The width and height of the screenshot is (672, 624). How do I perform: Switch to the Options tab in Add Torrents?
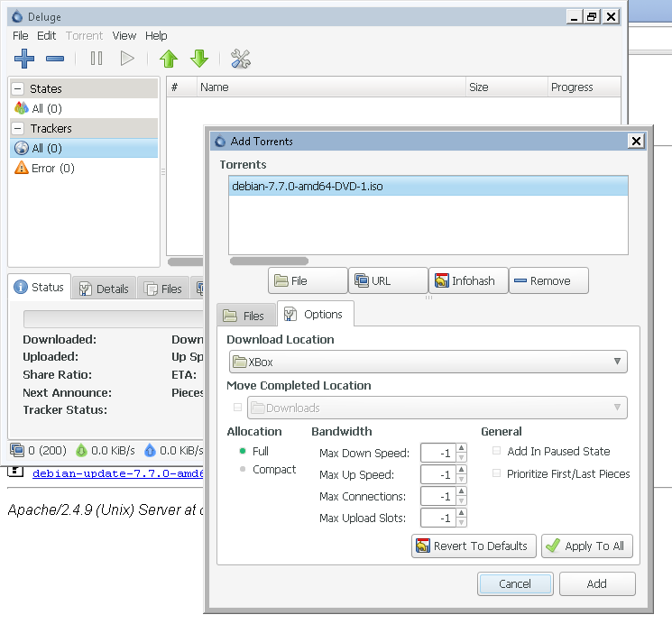point(316,314)
